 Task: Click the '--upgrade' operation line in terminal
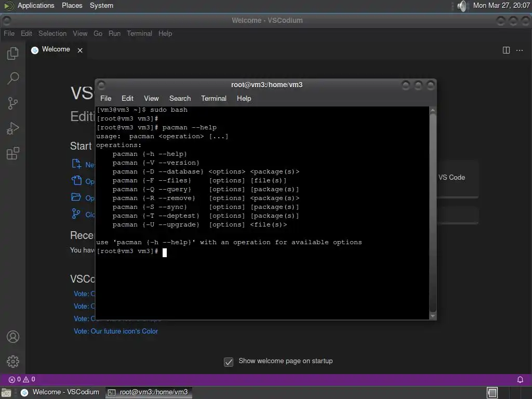tap(199, 224)
